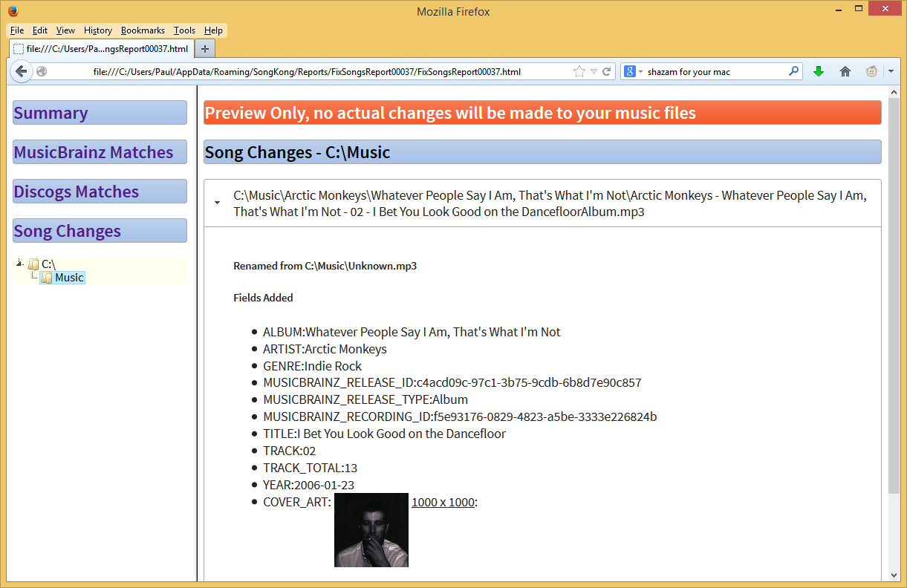The height and width of the screenshot is (588, 907).
Task: Reload the page with the refresh icon
Action: pos(607,72)
